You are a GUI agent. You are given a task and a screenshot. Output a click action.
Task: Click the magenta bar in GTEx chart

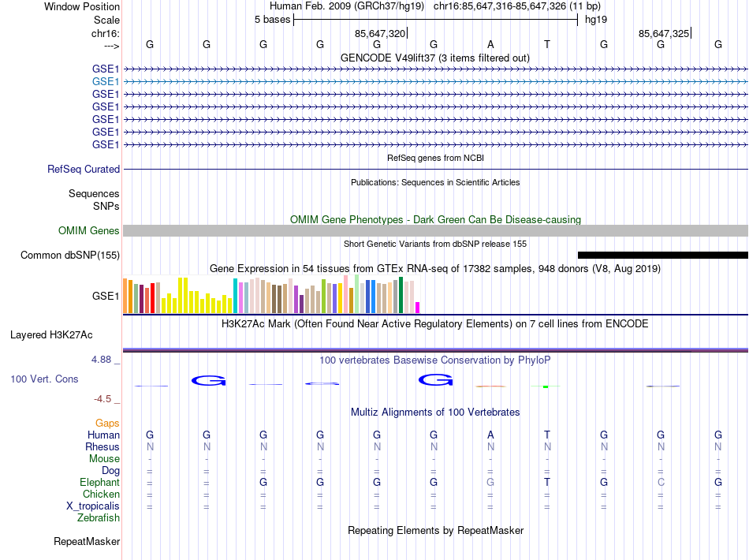coord(418,308)
